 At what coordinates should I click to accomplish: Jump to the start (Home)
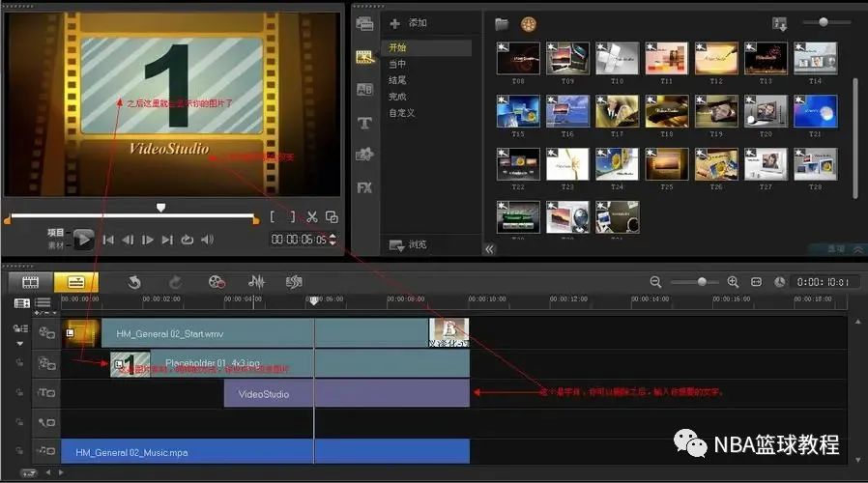point(108,240)
